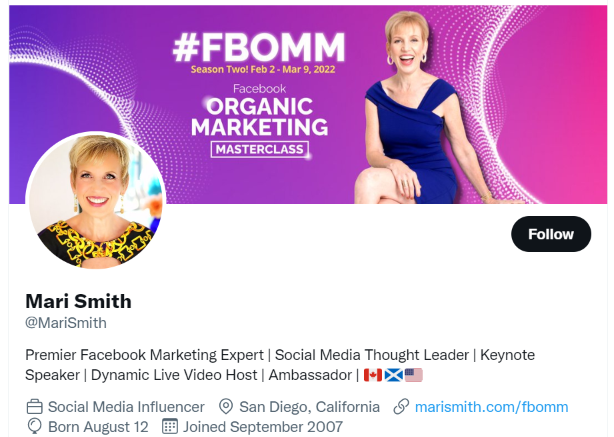Viewport: 614px width, 437px height.
Task: Click the black Follow button
Action: click(x=551, y=234)
